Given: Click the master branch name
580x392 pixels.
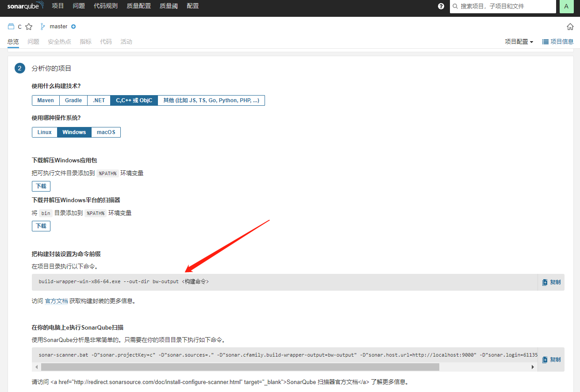Looking at the screenshot, I should tap(58, 27).
